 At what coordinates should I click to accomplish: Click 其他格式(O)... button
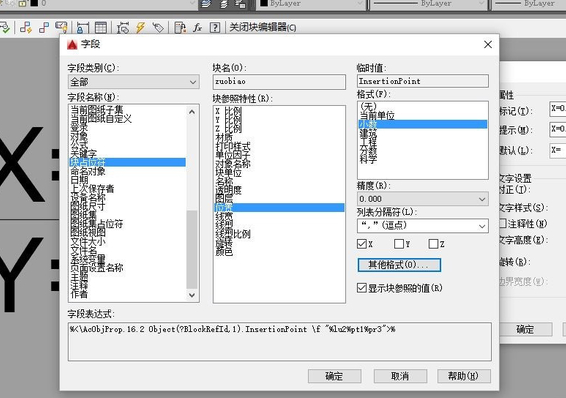pos(399,265)
